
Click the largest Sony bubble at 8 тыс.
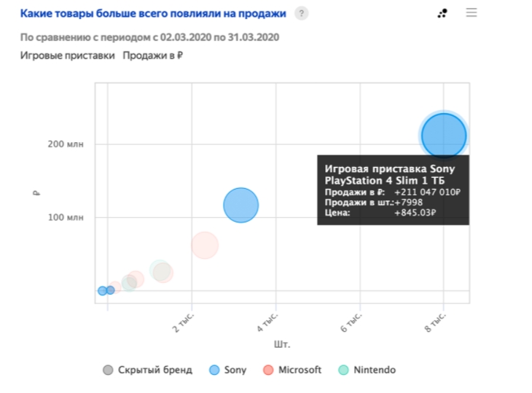443,136
